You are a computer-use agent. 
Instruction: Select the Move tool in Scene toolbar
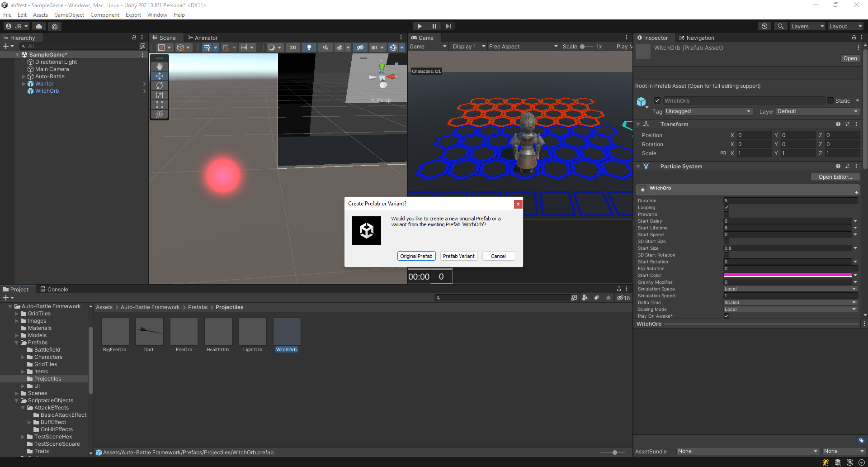tap(159, 76)
